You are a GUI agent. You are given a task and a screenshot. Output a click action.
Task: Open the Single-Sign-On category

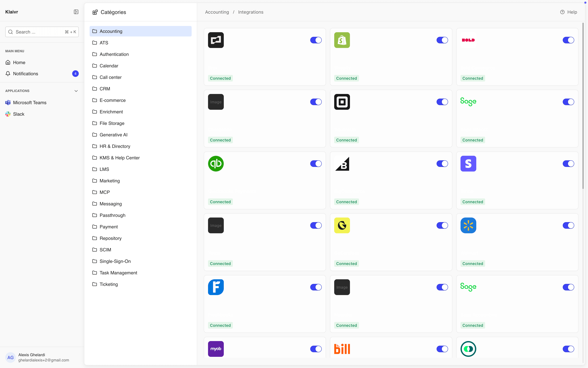[x=140, y=261]
